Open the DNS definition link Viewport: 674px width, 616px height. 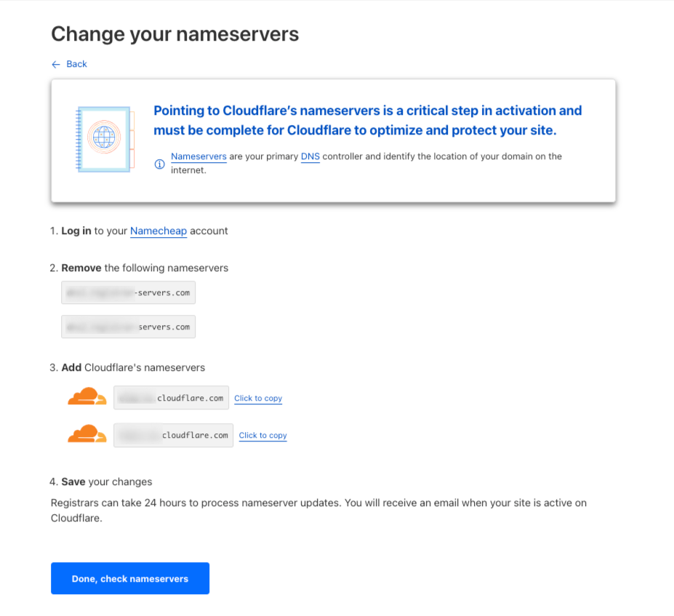(x=310, y=156)
